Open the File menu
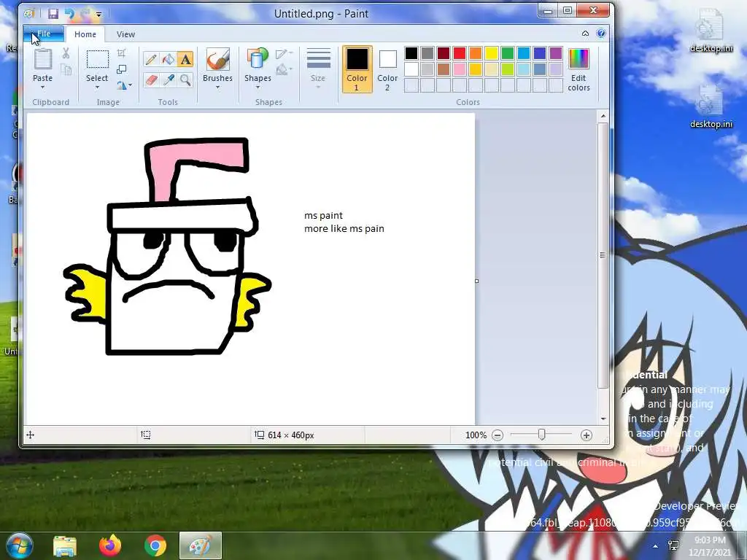The height and width of the screenshot is (560, 747). pos(43,34)
